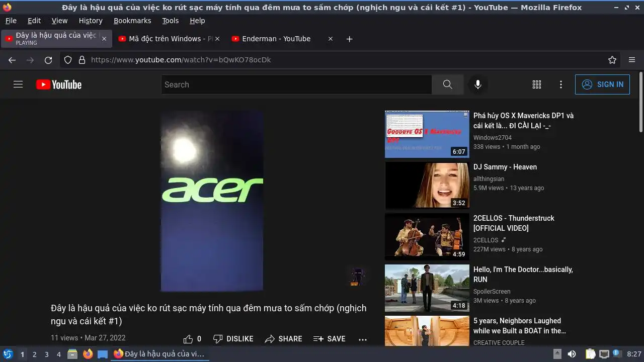Click title 'Phá hủy OS X Mavericks DP1'
Image resolution: width=644 pixels, height=362 pixels.
[523, 121]
